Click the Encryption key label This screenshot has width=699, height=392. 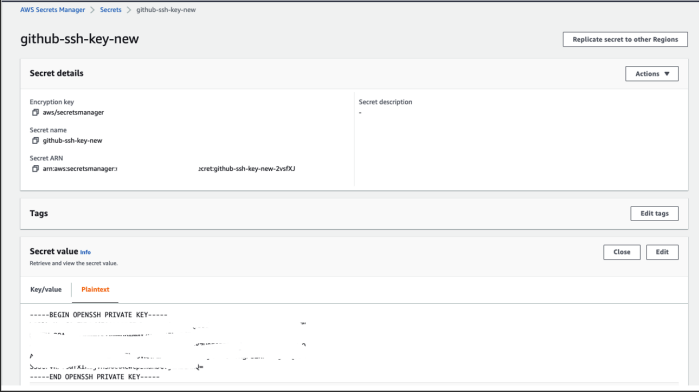[x=52, y=102]
